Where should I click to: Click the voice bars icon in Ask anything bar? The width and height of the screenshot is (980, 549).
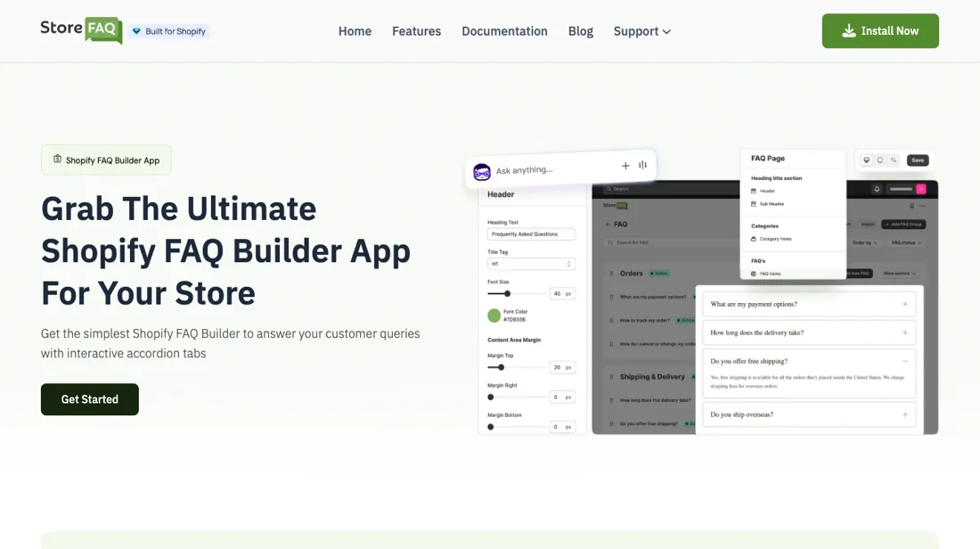pyautogui.click(x=642, y=165)
